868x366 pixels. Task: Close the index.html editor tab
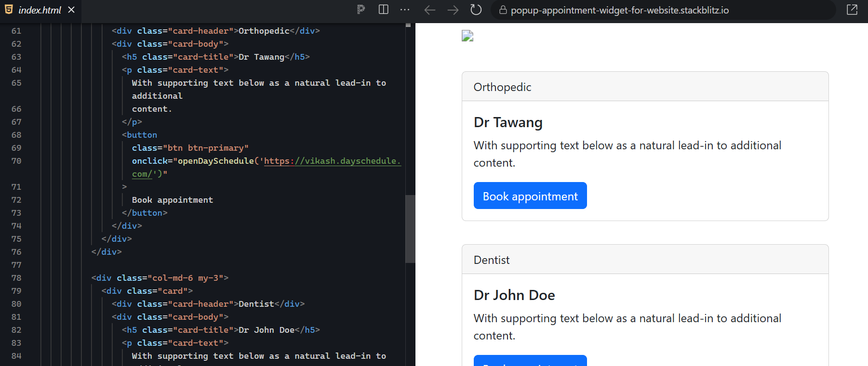click(71, 10)
